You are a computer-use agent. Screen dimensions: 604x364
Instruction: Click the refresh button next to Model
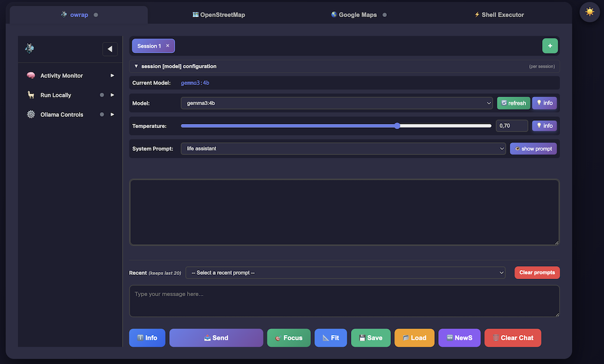click(513, 103)
